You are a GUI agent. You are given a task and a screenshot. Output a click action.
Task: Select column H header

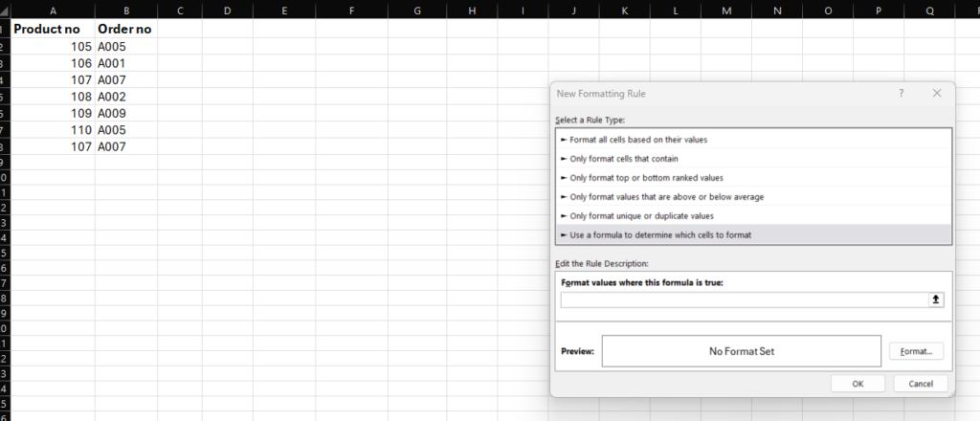click(x=472, y=10)
